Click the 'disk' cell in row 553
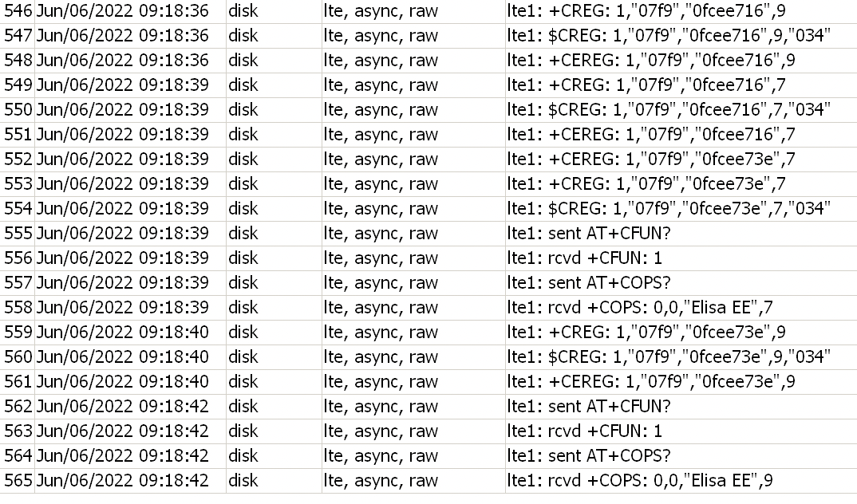857x504 pixels. (x=243, y=184)
